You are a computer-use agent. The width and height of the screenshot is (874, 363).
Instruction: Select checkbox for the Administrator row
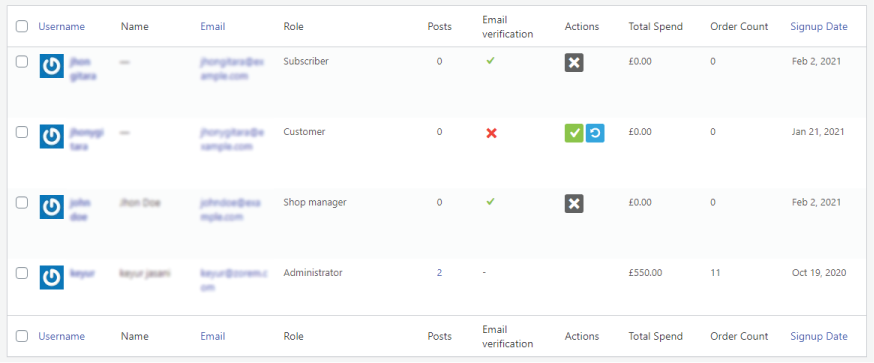[x=22, y=273]
